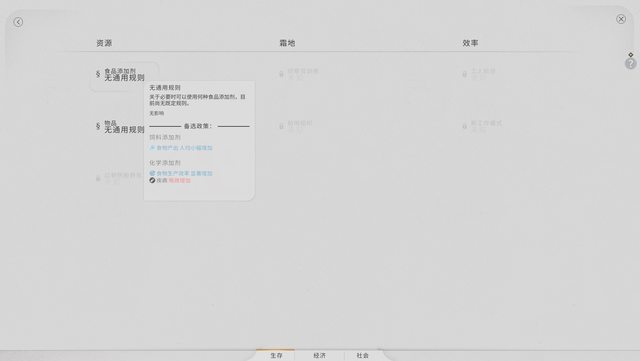
Task: Close the laws screen with X button
Action: click(621, 19)
